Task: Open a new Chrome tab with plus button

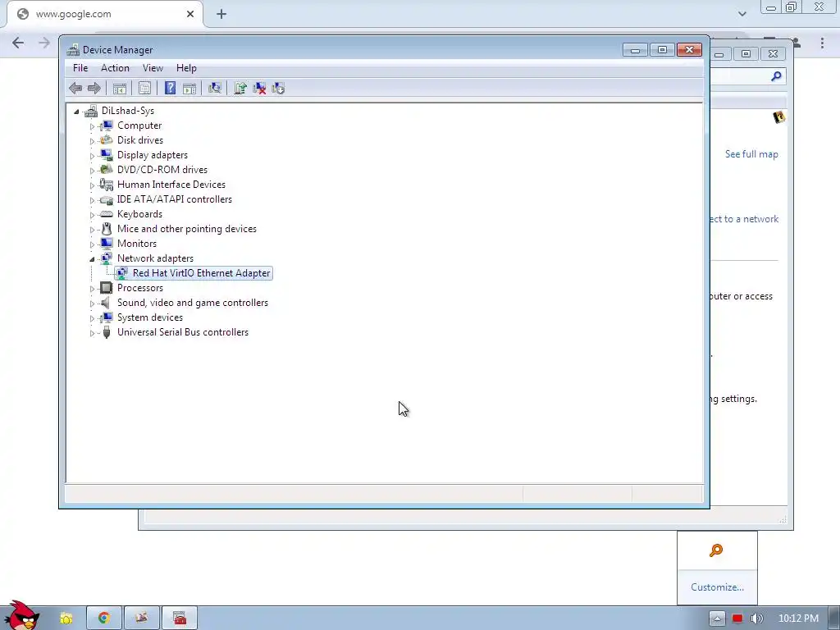Action: (221, 14)
